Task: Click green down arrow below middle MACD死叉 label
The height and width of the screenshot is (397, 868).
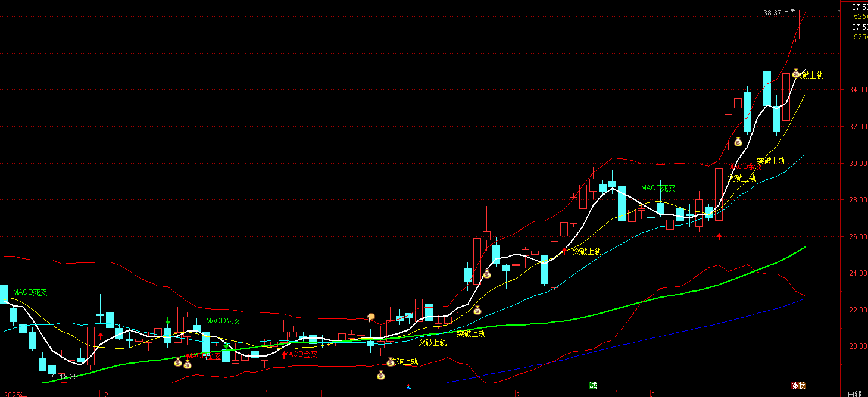Action: [x=226, y=345]
